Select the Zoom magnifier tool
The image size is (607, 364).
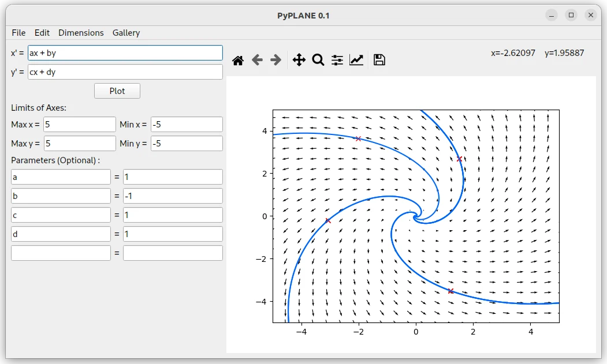(x=318, y=60)
